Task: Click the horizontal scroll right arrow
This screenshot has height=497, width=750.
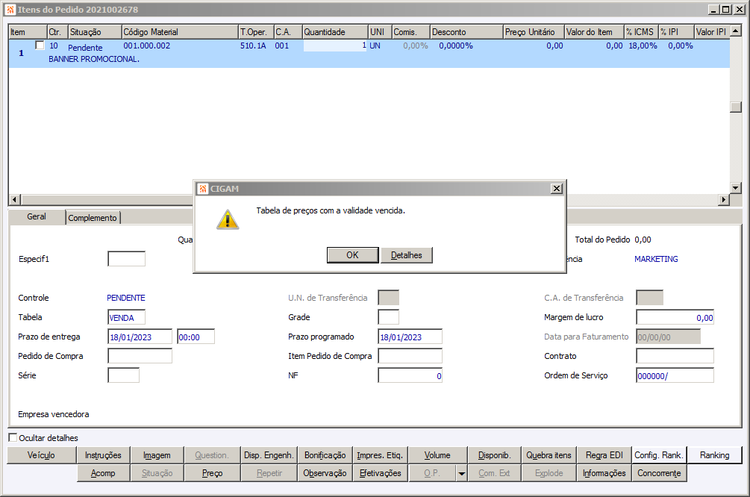Action: (724, 199)
